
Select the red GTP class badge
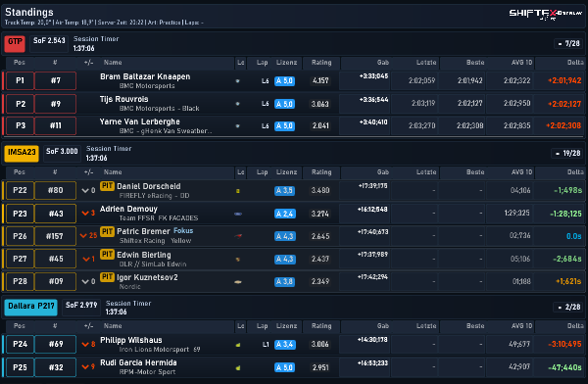coord(15,43)
